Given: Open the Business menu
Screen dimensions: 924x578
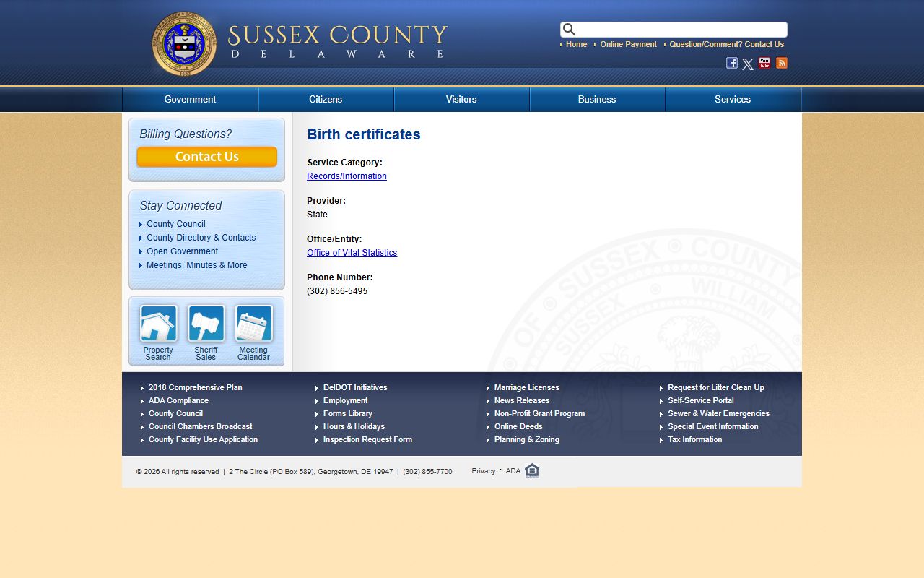Looking at the screenshot, I should pos(597,100).
